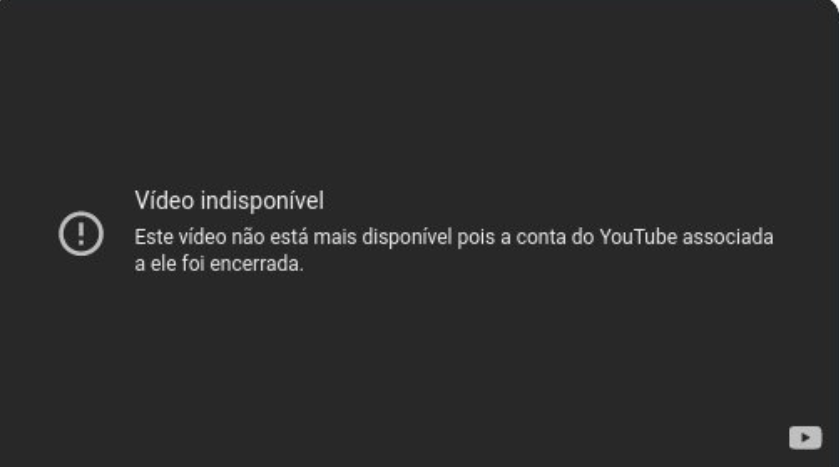Click the word 'YouTube' in the message
The image size is (839, 467).
tap(638, 237)
